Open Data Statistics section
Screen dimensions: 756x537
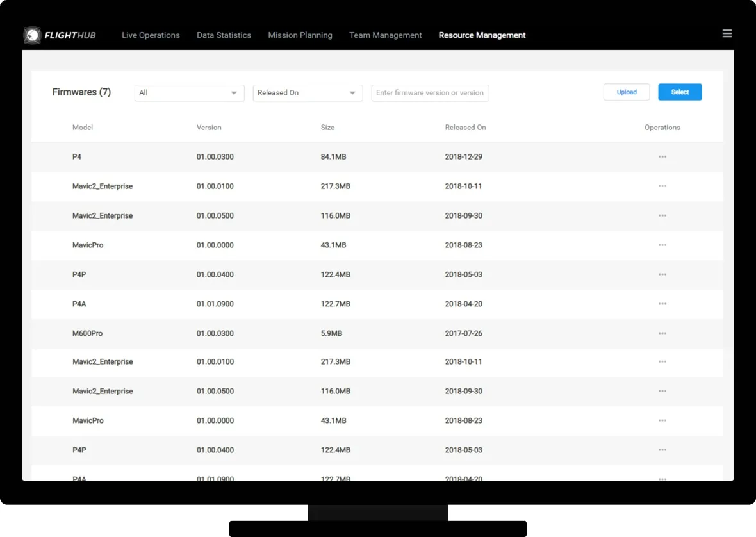(224, 35)
